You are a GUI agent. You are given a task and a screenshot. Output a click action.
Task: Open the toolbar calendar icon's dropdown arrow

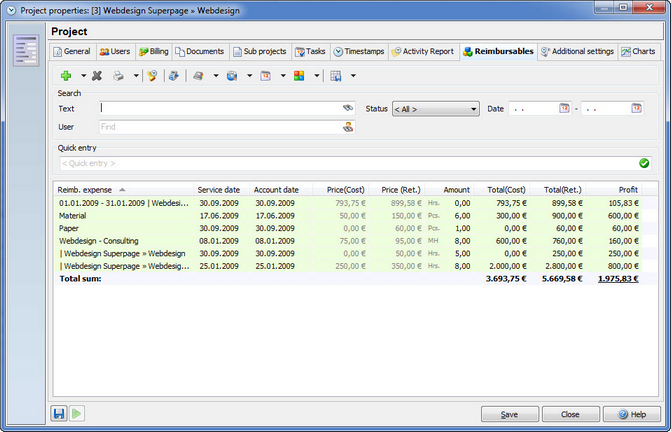click(283, 76)
